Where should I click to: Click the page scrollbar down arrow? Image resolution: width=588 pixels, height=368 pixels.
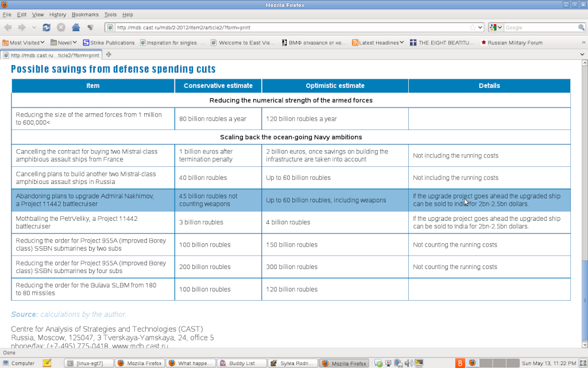(x=584, y=344)
